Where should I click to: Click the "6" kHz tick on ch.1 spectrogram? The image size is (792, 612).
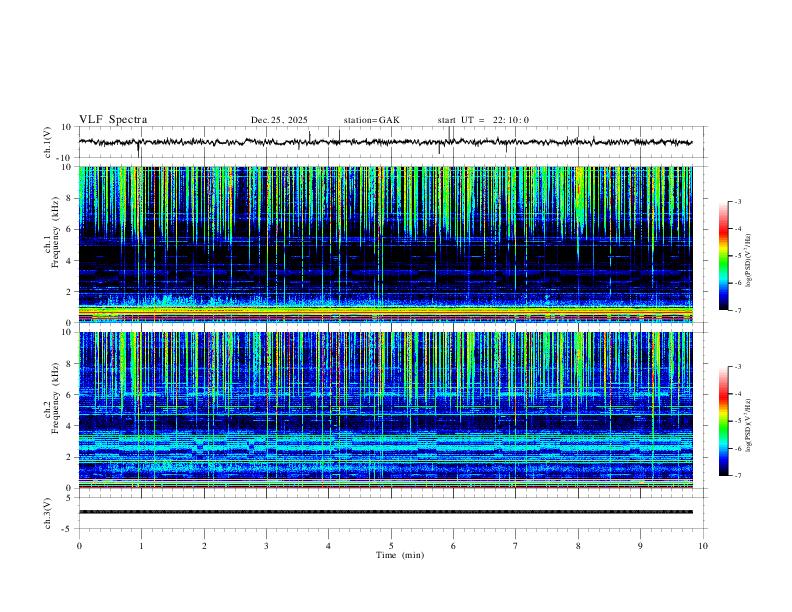(x=70, y=229)
